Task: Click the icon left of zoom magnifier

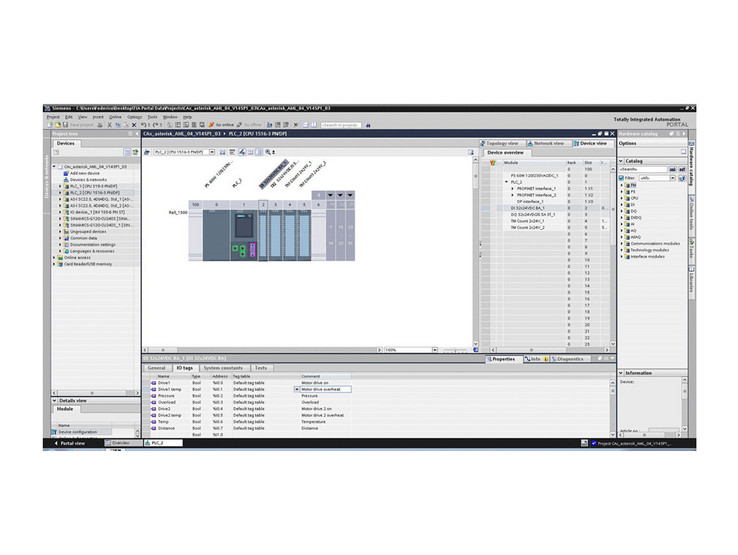Action: [x=259, y=152]
